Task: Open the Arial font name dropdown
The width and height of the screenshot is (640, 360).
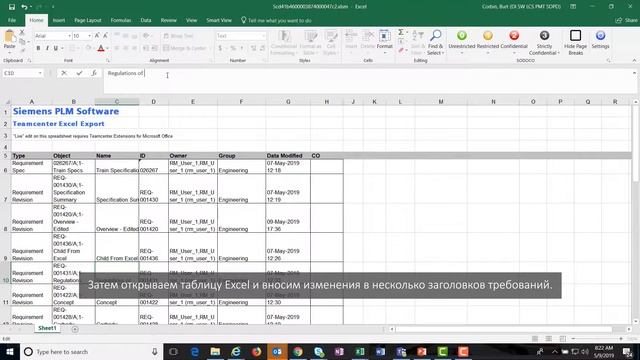Action: click(69, 36)
